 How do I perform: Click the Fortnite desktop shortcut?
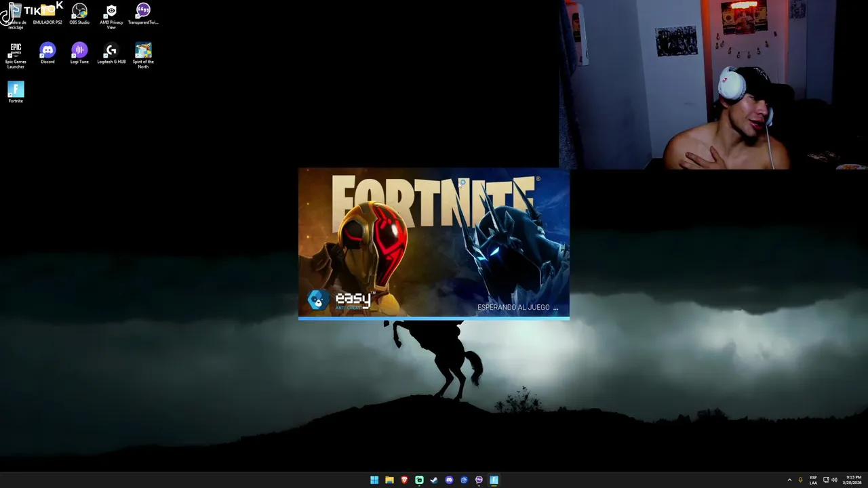(x=16, y=93)
